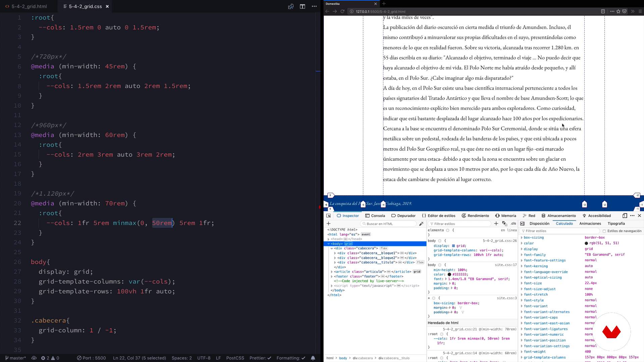Toggle flex badge on cabecera__titulo div

(420, 262)
